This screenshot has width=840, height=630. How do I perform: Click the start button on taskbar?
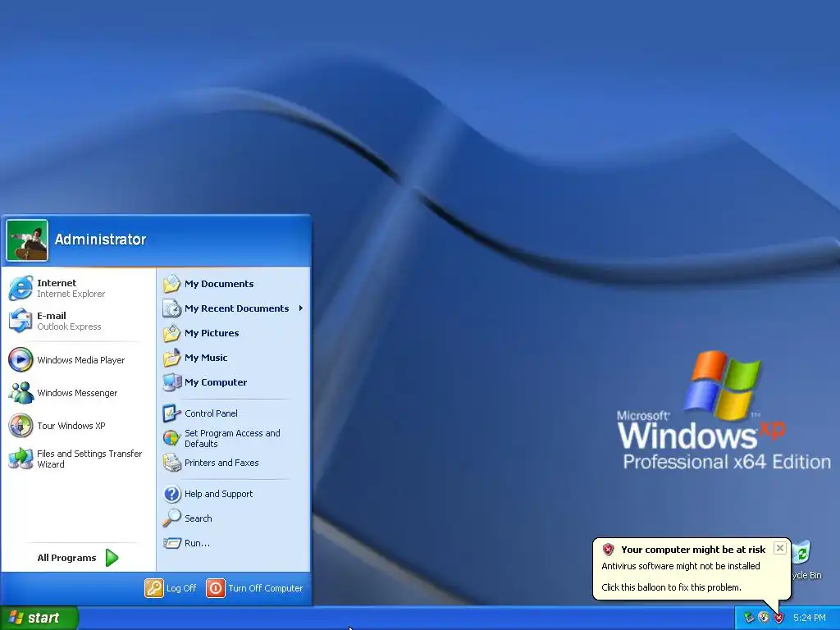point(39,618)
